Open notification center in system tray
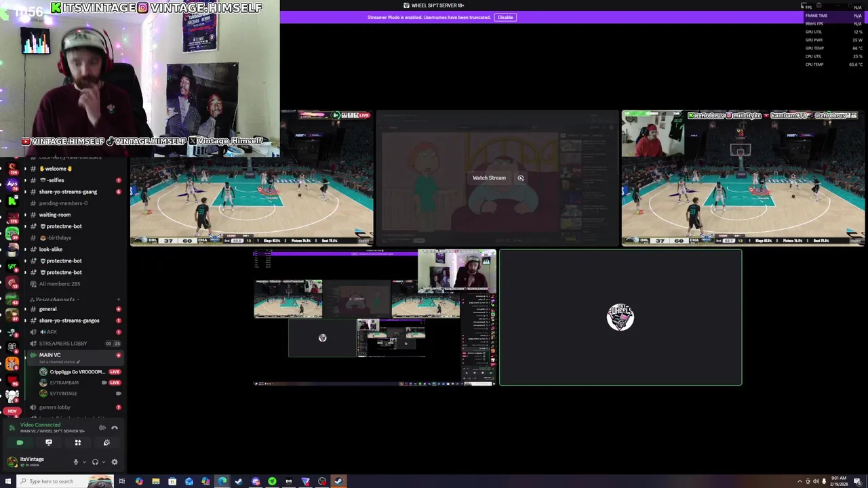The width and height of the screenshot is (868, 488). pyautogui.click(x=857, y=481)
